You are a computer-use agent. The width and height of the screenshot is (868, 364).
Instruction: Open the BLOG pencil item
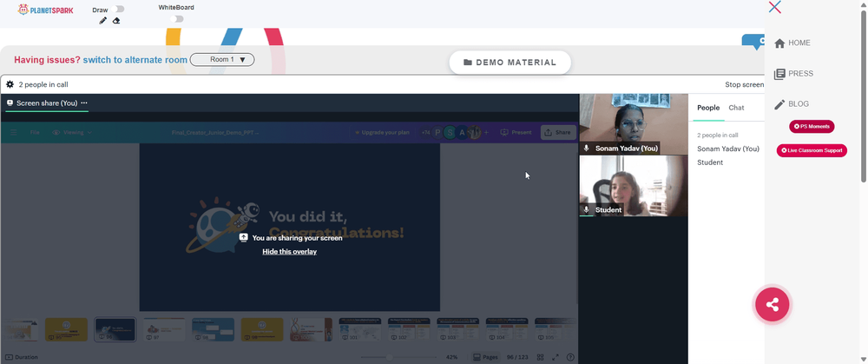point(792,104)
